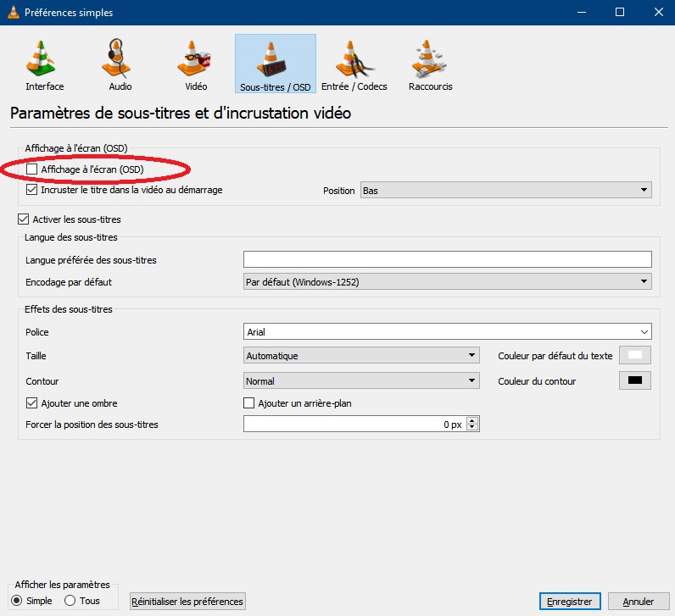Uncheck Incruster le titre dans la vidéo

coord(32,190)
